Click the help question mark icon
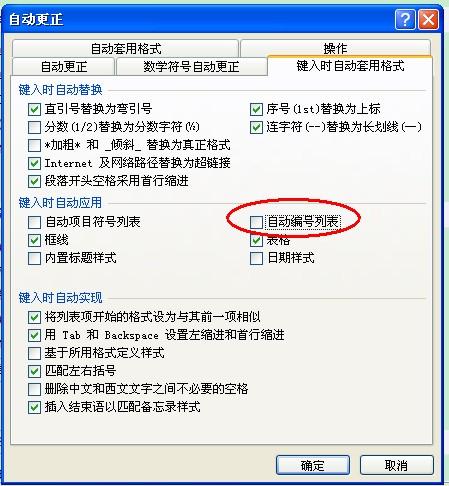The width and height of the screenshot is (449, 486). click(405, 19)
